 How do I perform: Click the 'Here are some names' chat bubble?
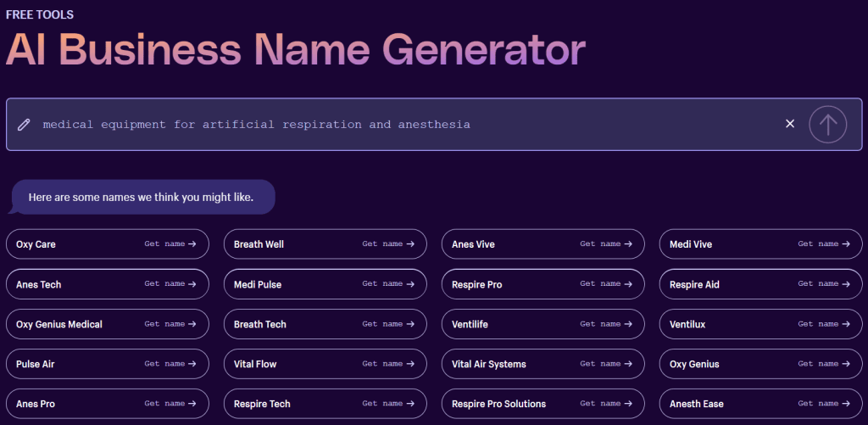[142, 197]
